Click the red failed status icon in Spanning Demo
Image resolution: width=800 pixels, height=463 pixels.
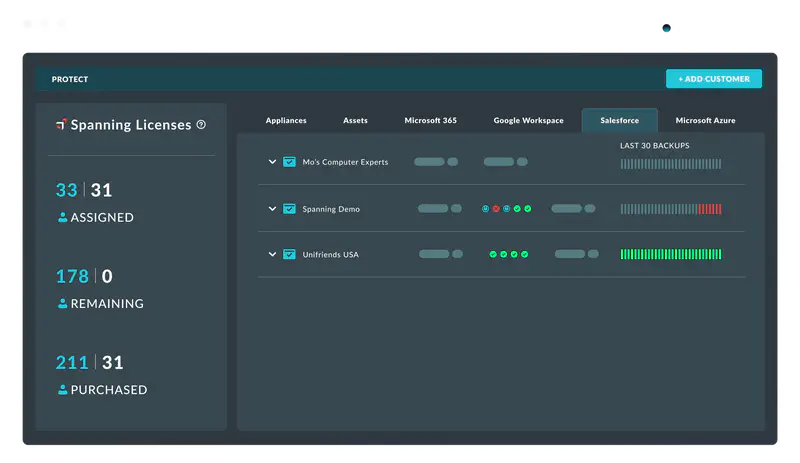click(x=496, y=209)
